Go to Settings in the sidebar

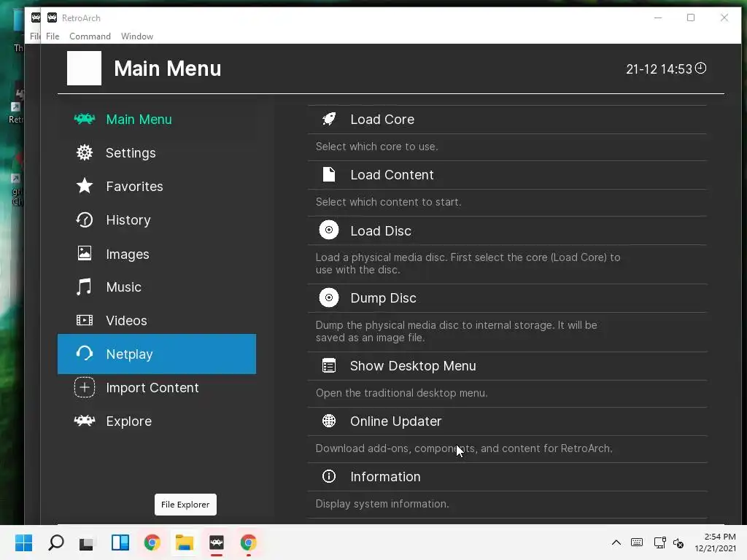(157, 152)
